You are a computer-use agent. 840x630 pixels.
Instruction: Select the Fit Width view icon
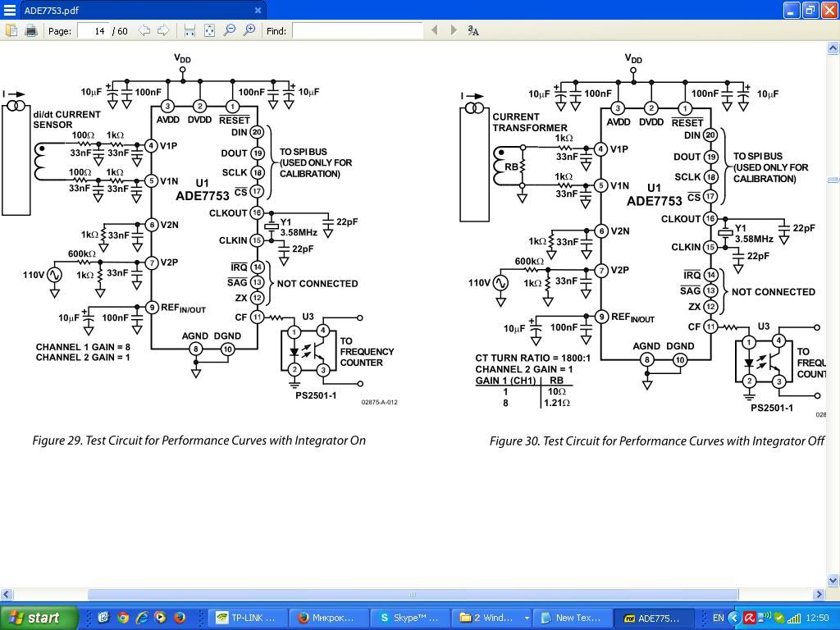[189, 30]
